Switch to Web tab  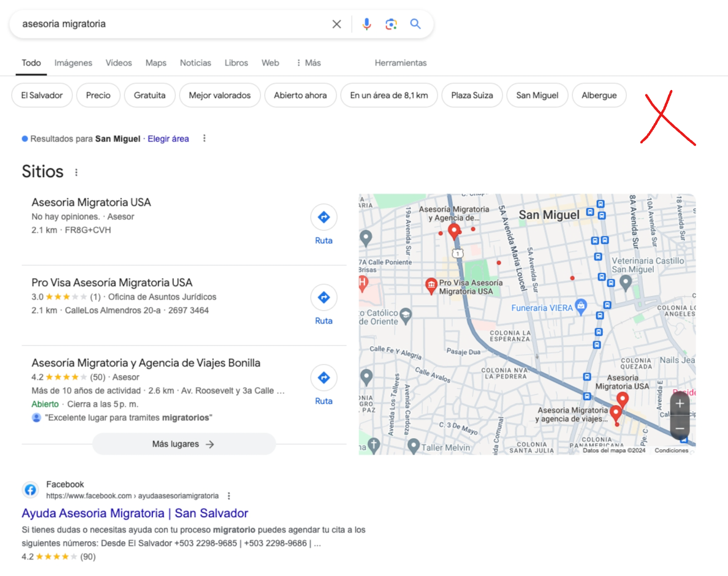click(270, 63)
